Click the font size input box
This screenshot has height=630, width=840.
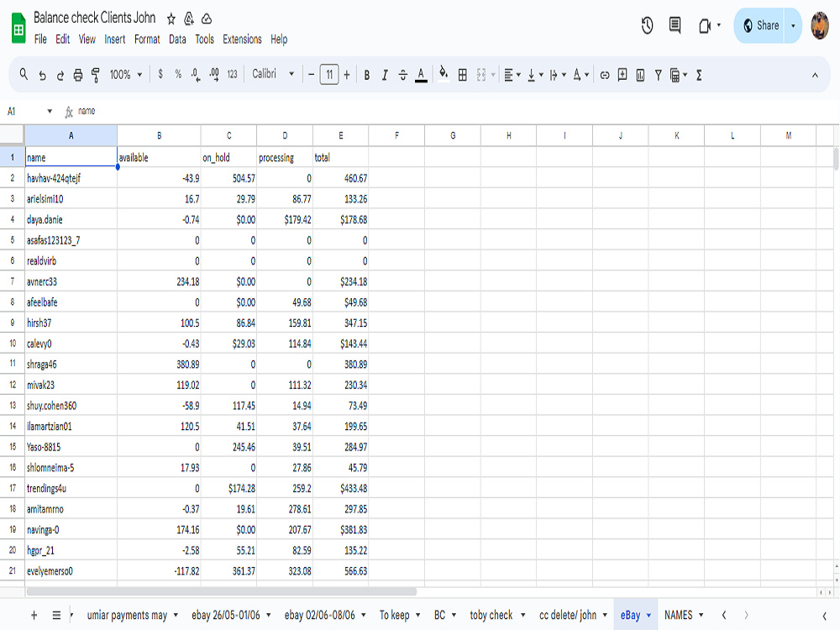pyautogui.click(x=329, y=75)
